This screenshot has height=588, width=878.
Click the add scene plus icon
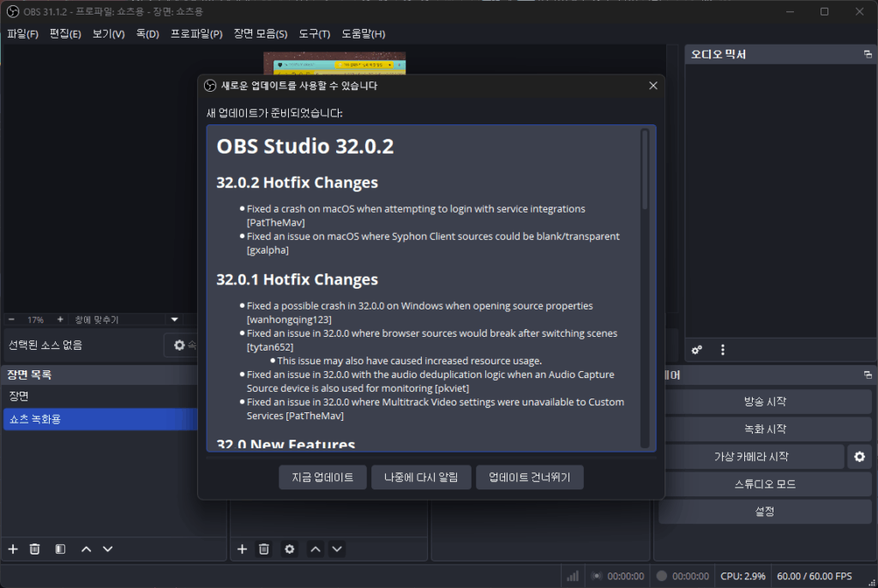(13, 549)
